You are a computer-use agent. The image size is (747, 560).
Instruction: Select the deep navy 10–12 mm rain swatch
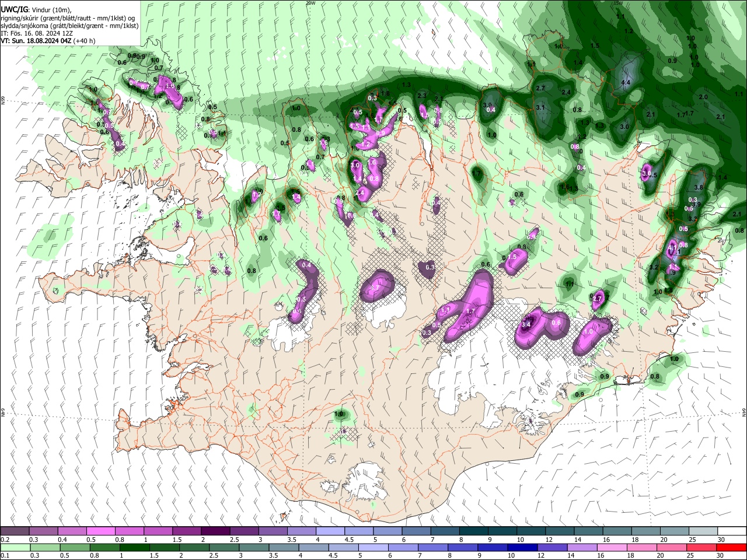pos(523,547)
